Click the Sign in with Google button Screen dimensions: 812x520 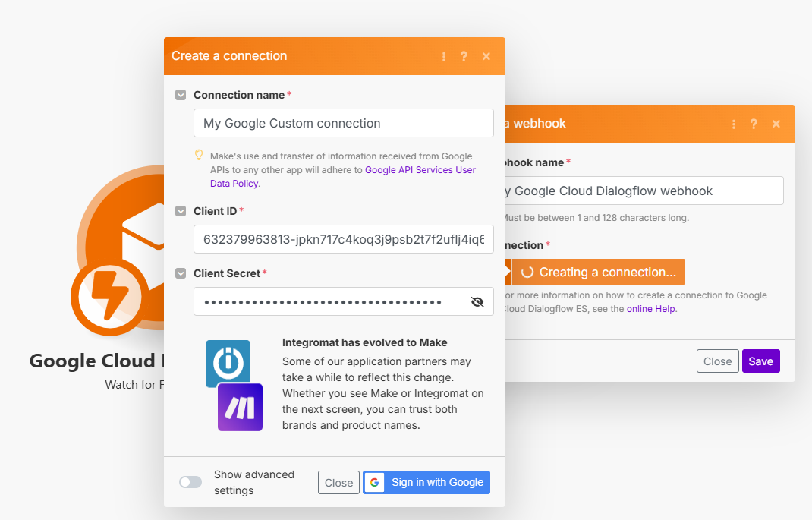click(x=426, y=482)
